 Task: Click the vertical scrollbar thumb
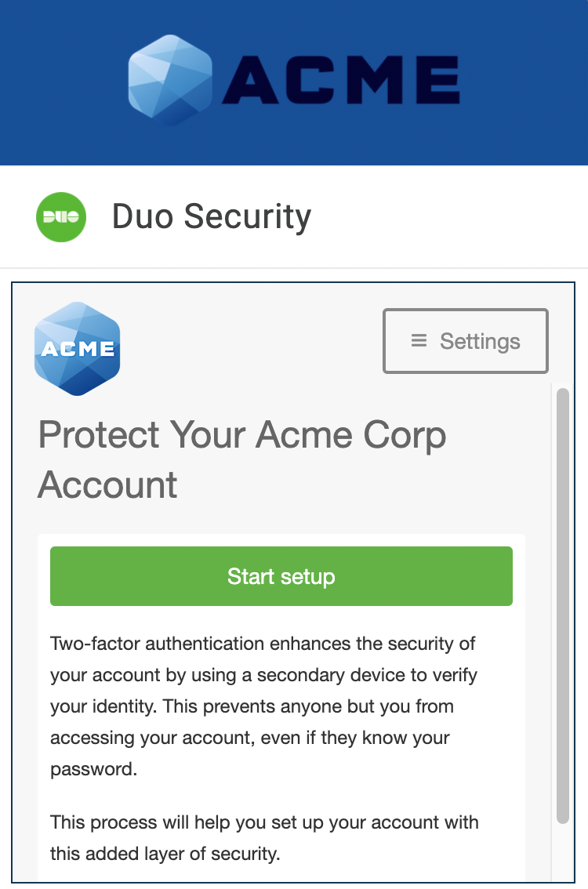click(x=562, y=604)
